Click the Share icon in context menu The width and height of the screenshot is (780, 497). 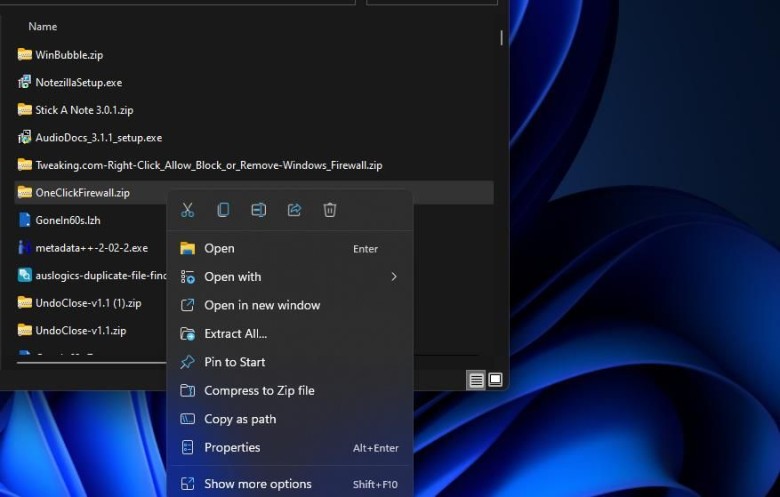[294, 210]
